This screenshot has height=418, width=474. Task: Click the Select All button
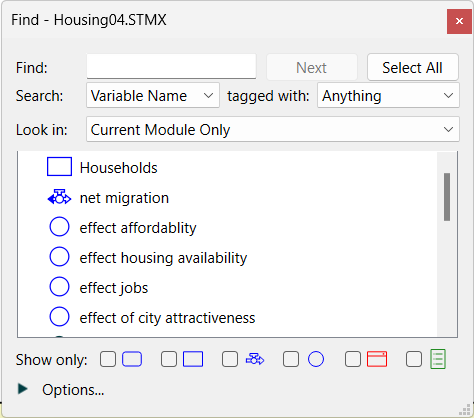click(x=413, y=67)
